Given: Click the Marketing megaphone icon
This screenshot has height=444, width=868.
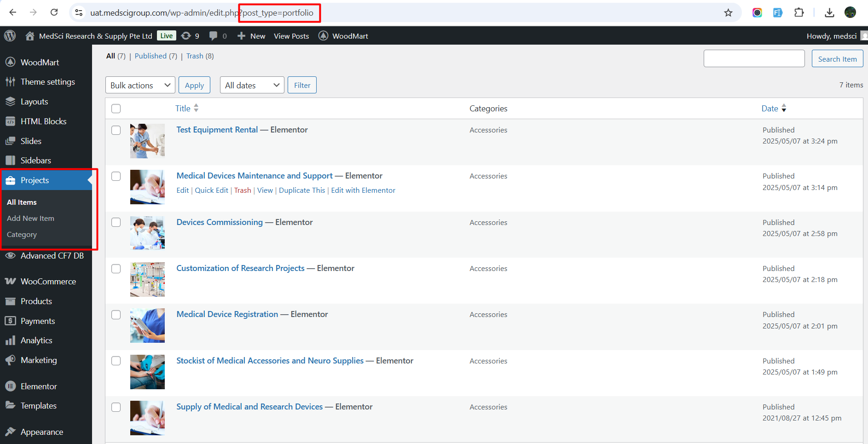Looking at the screenshot, I should coord(11,360).
